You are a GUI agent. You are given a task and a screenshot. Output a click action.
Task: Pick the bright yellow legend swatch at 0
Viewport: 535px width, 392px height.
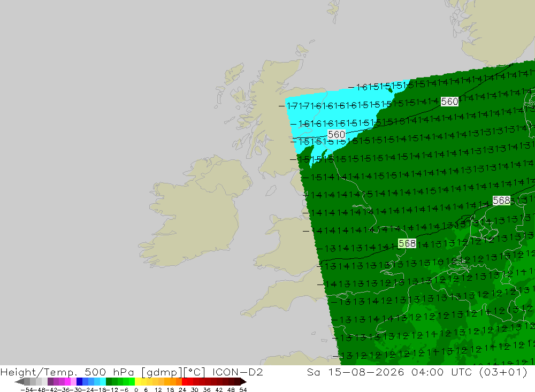click(138, 382)
